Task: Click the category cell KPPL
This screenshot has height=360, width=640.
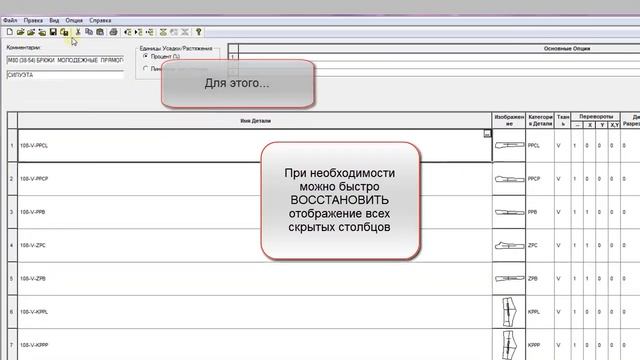Action: (540, 312)
